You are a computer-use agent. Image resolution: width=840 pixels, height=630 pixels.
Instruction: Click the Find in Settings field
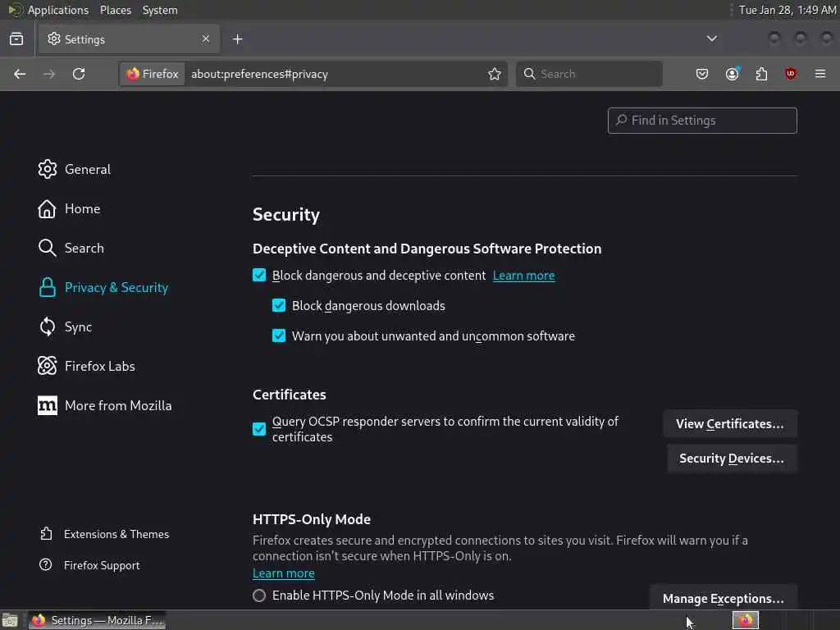click(702, 121)
